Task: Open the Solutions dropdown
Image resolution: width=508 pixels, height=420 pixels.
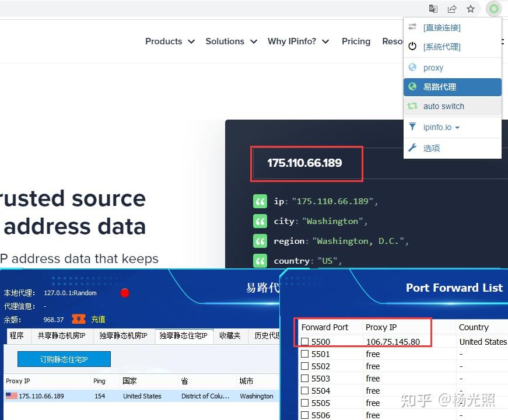Action: 231,41
